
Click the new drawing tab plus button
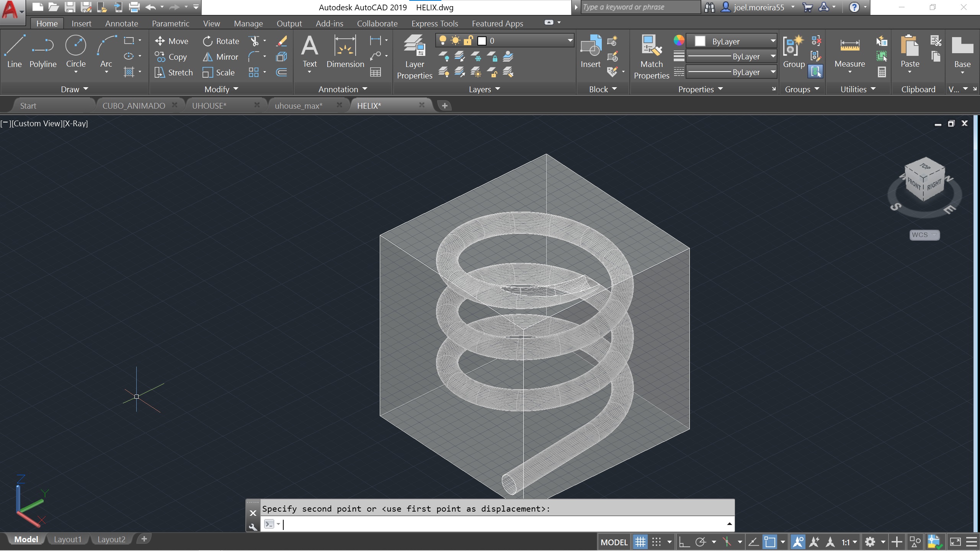point(444,106)
